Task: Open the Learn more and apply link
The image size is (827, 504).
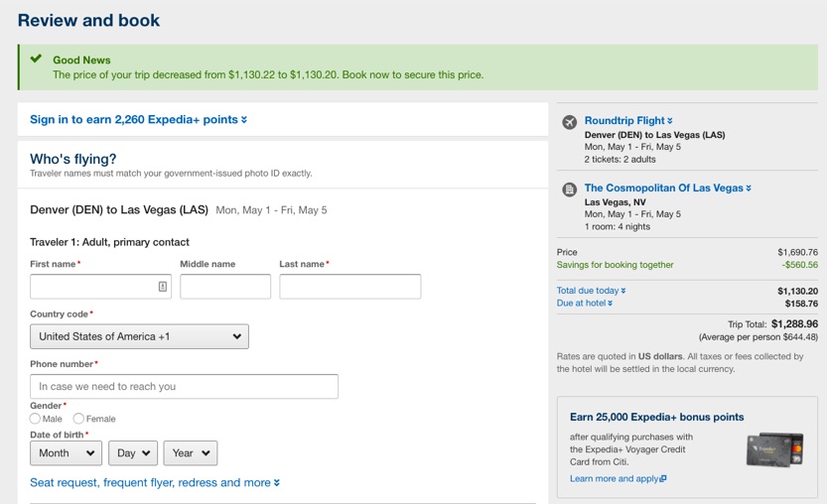Action: (x=619, y=478)
